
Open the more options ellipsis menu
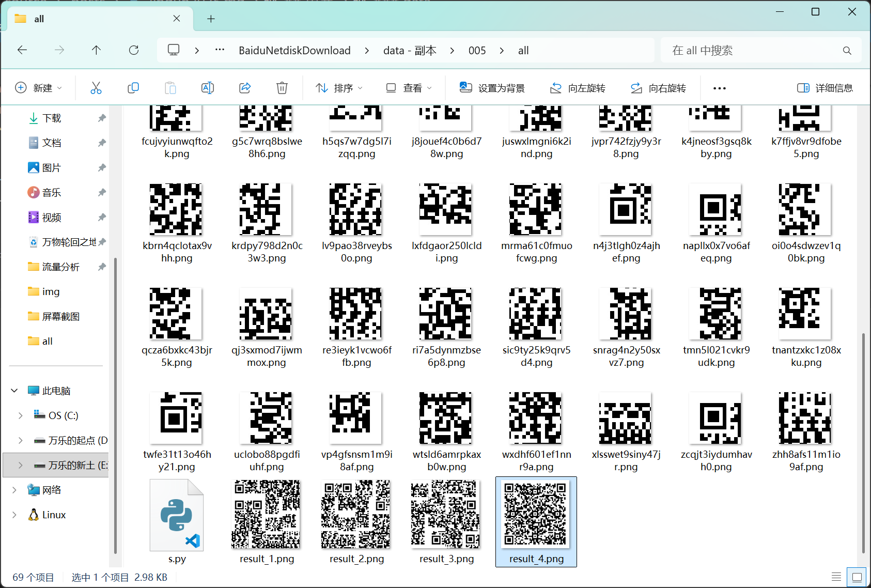(720, 88)
